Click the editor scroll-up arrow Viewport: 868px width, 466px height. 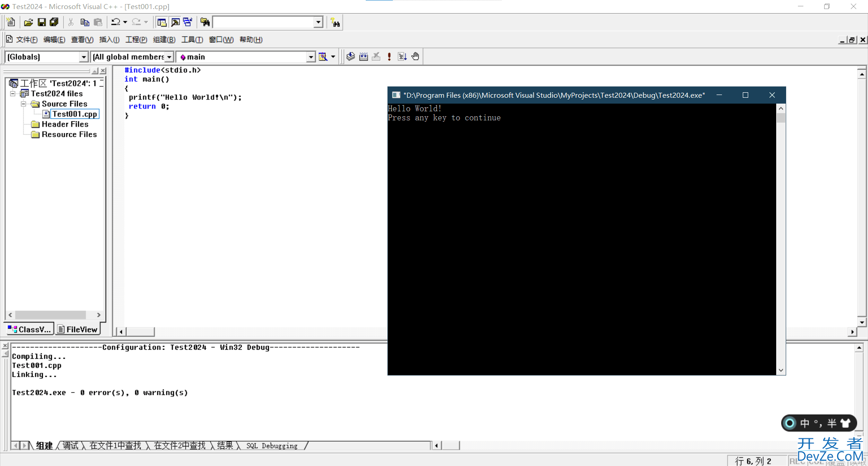862,74
